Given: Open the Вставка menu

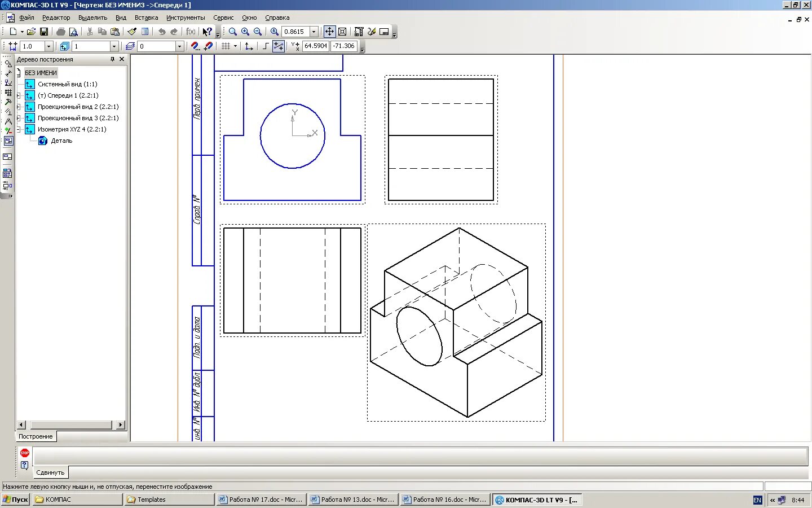Looking at the screenshot, I should pos(146,17).
